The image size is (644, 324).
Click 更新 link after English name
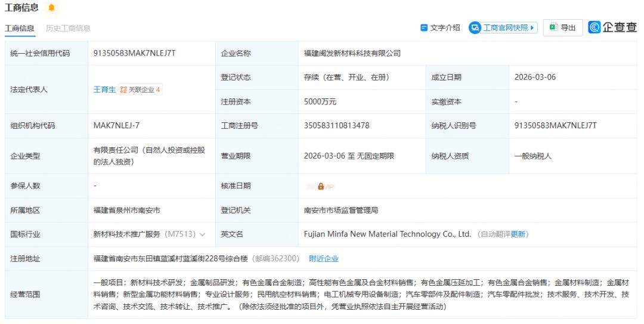[x=518, y=234]
